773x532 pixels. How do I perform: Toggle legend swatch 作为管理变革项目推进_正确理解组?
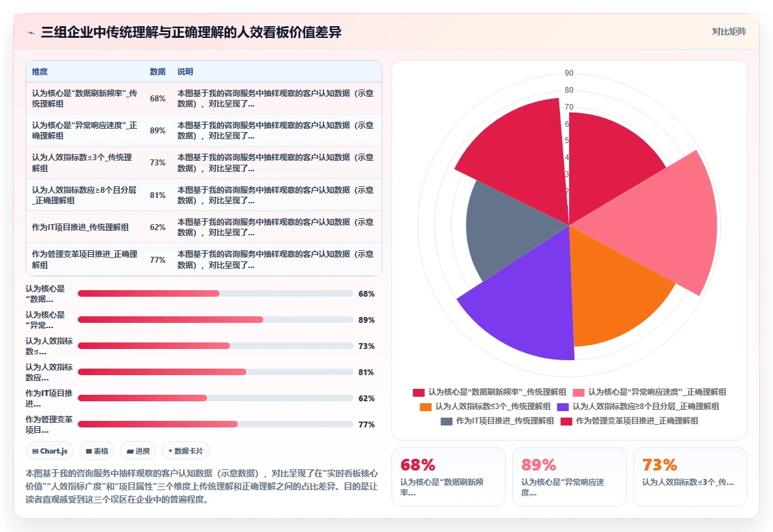click(x=567, y=421)
